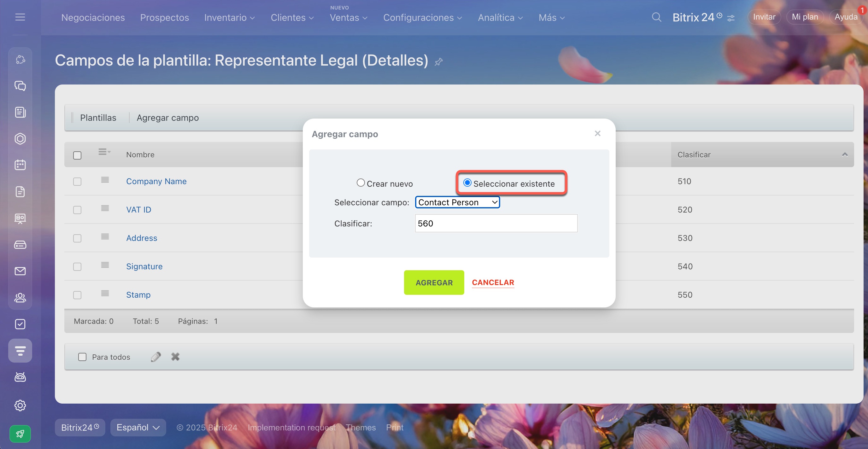Open the workgroups people sidebar icon
This screenshot has width=868, height=449.
click(20, 298)
